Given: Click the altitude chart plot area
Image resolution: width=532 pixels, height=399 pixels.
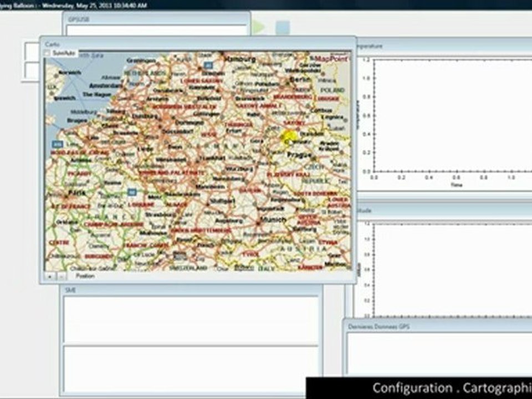Looking at the screenshot, I should tap(453, 270).
